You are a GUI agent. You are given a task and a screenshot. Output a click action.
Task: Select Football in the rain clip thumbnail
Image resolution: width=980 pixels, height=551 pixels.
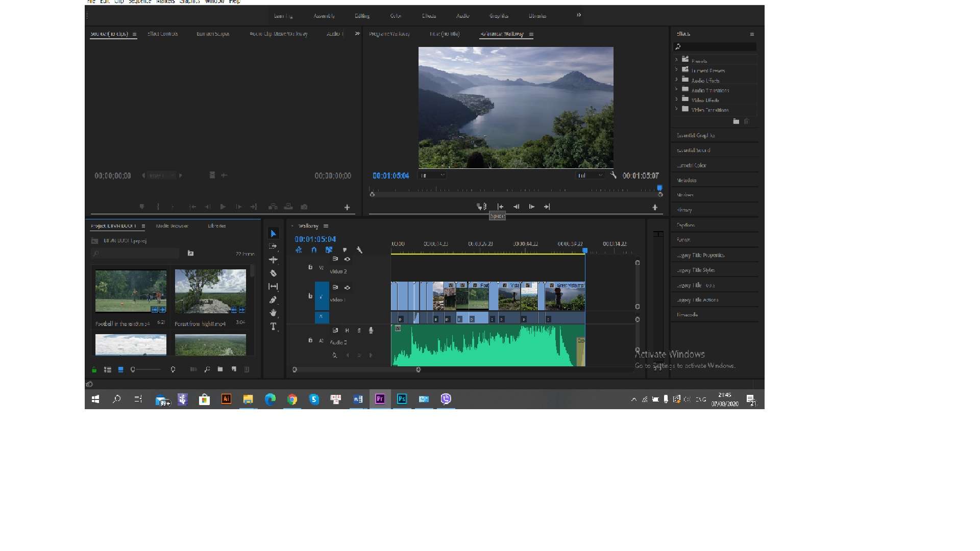(131, 291)
